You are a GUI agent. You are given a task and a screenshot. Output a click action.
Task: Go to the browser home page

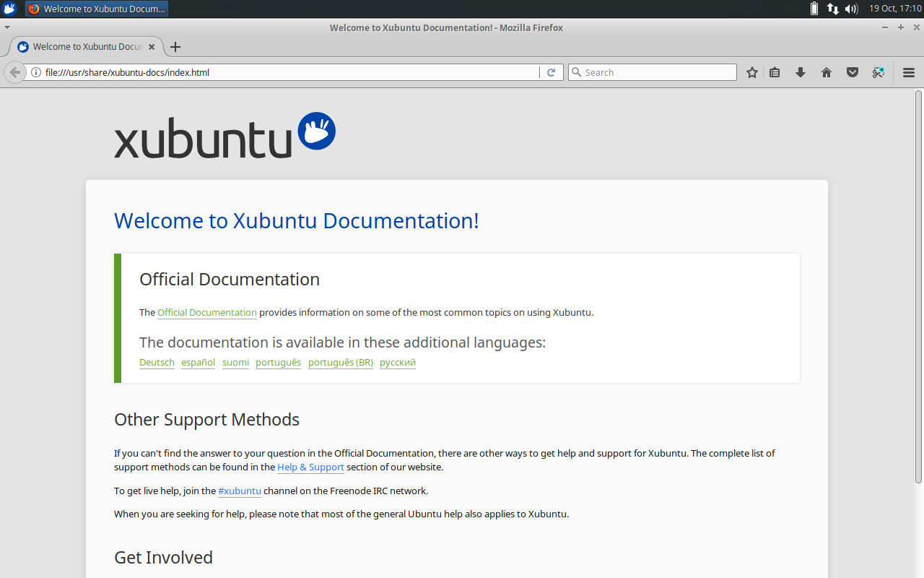[826, 72]
